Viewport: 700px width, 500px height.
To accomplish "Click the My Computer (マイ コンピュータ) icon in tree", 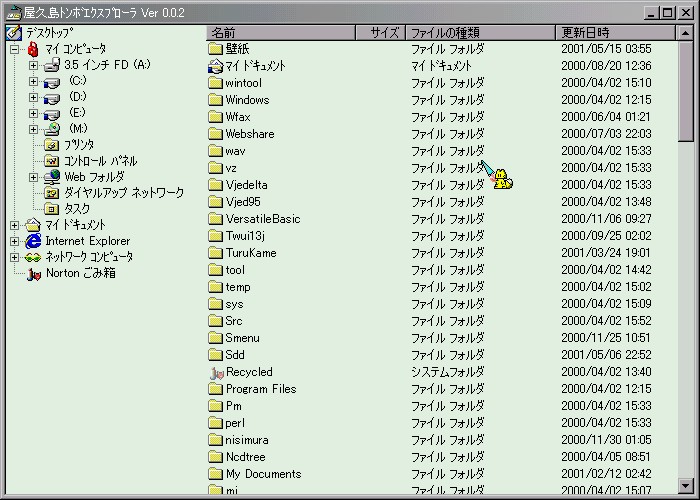I will click(33, 49).
